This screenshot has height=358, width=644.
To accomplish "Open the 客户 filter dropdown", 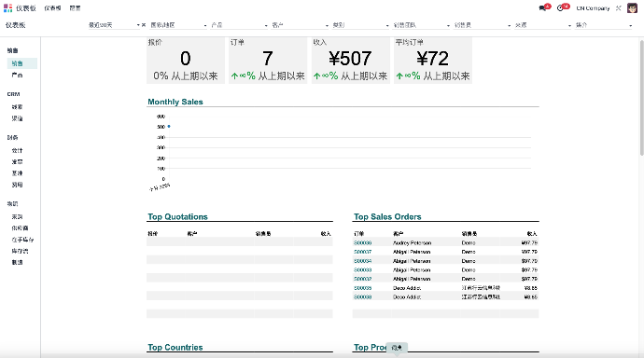I will (x=300, y=25).
